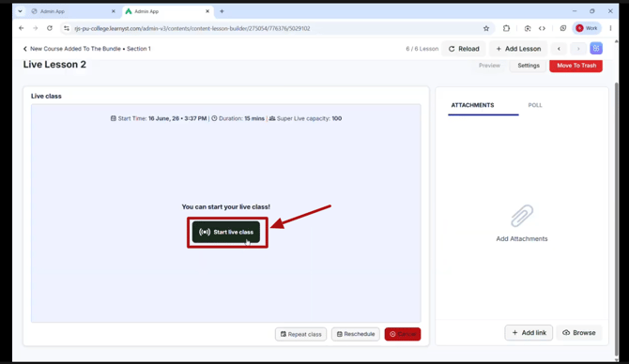The height and width of the screenshot is (364, 629).
Task: Close the active Admin App tab
Action: coord(207,11)
